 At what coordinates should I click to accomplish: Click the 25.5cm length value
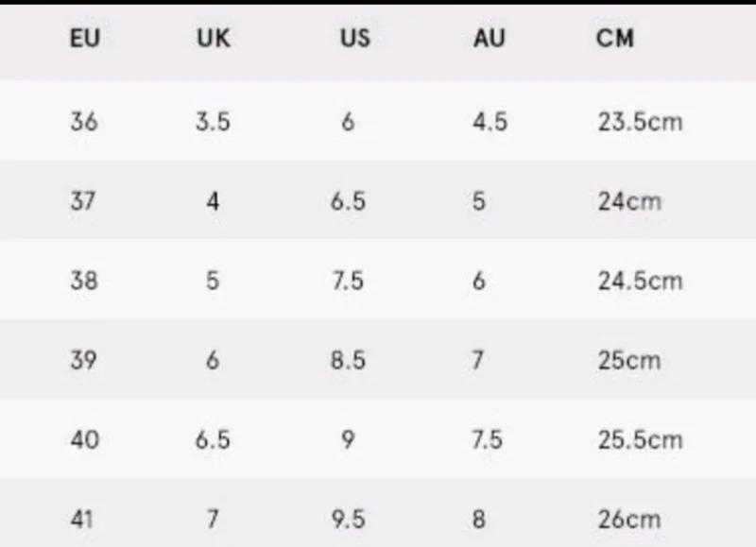(641, 440)
